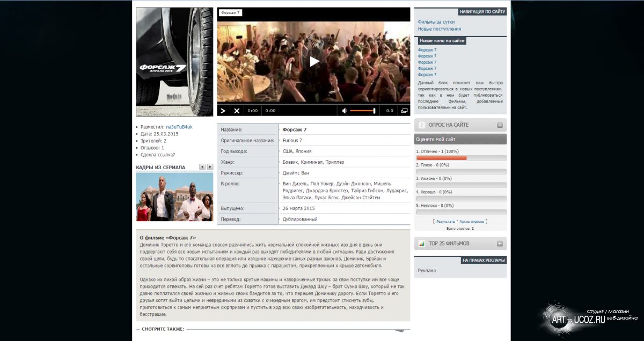Open the movie still image under Кадры из сериала

point(174,197)
